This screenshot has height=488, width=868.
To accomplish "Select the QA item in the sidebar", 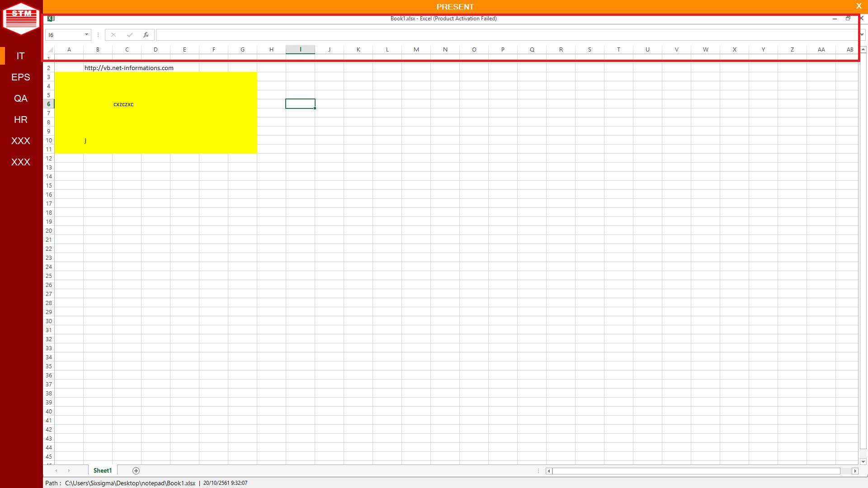I will coord(20,98).
